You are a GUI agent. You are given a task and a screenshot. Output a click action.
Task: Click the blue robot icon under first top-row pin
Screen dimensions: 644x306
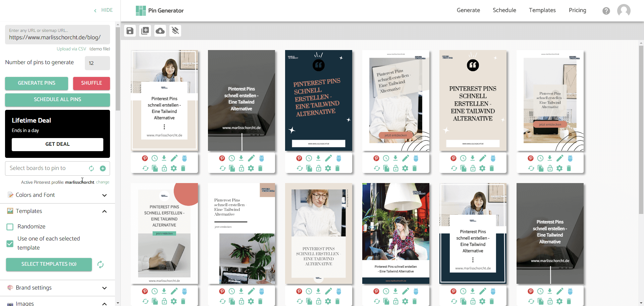point(184,158)
